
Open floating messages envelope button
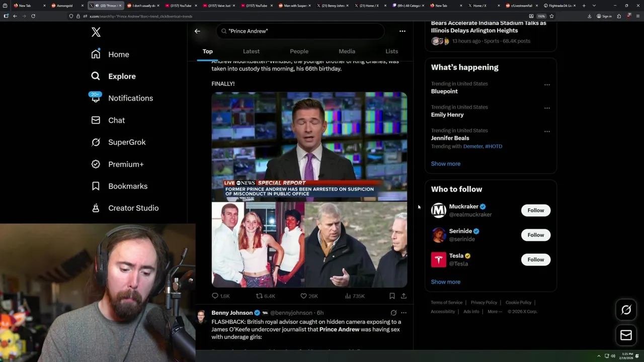click(x=626, y=335)
